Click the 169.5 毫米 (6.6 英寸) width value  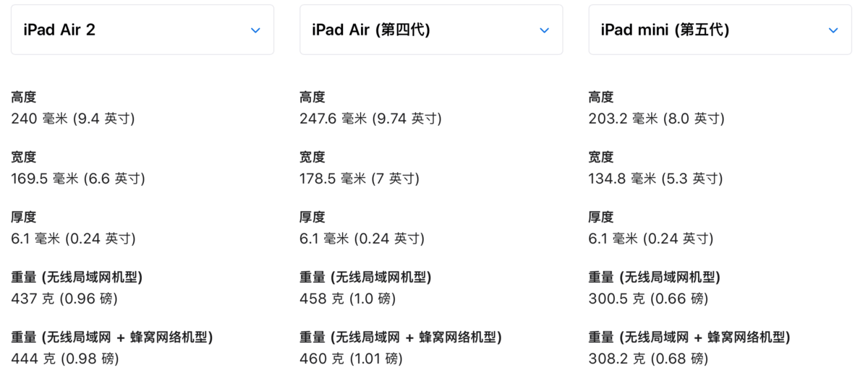(78, 179)
